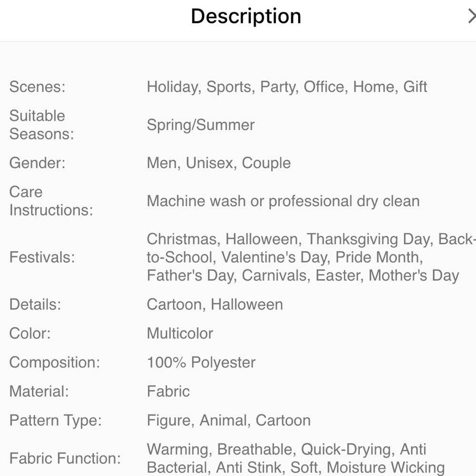Tap the Details label
476x476 pixels.
coord(35,304)
